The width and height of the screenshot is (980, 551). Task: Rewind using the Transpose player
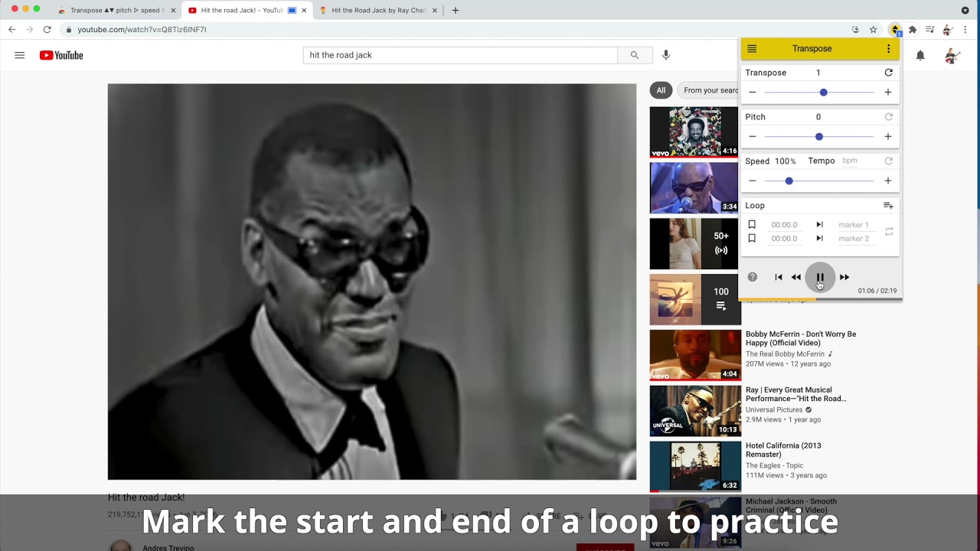(796, 277)
